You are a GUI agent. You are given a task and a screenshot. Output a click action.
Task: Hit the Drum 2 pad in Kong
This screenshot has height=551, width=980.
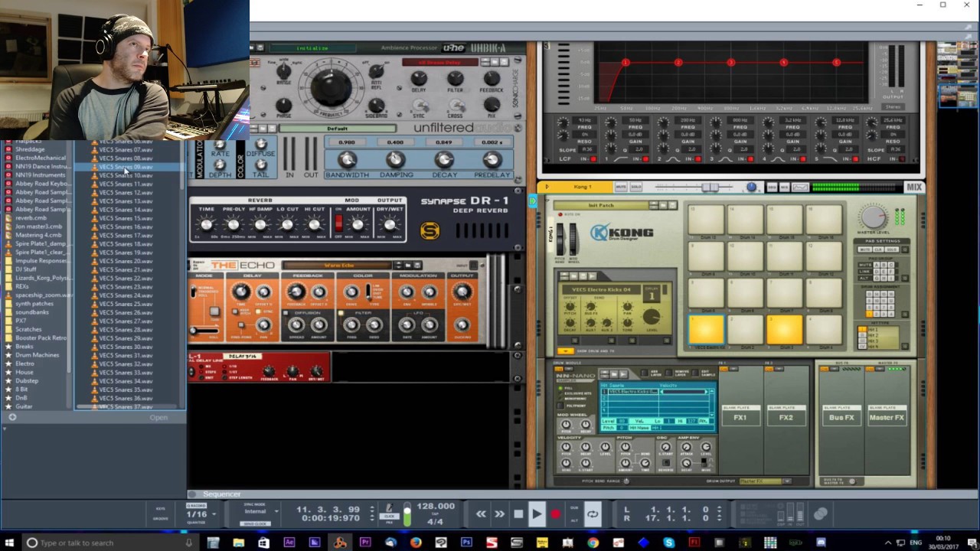pyautogui.click(x=745, y=329)
